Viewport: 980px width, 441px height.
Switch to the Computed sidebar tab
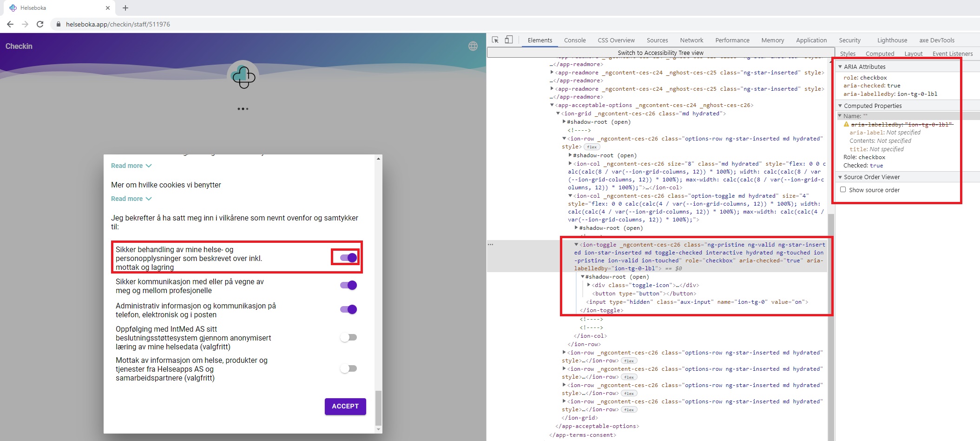point(880,54)
